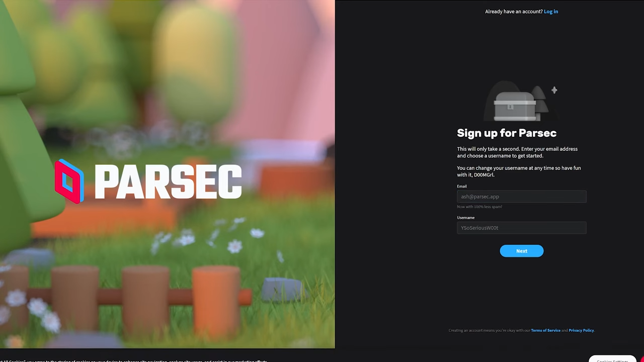This screenshot has height=362, width=644.
Task: Focus the Username input field
Action: click(521, 228)
